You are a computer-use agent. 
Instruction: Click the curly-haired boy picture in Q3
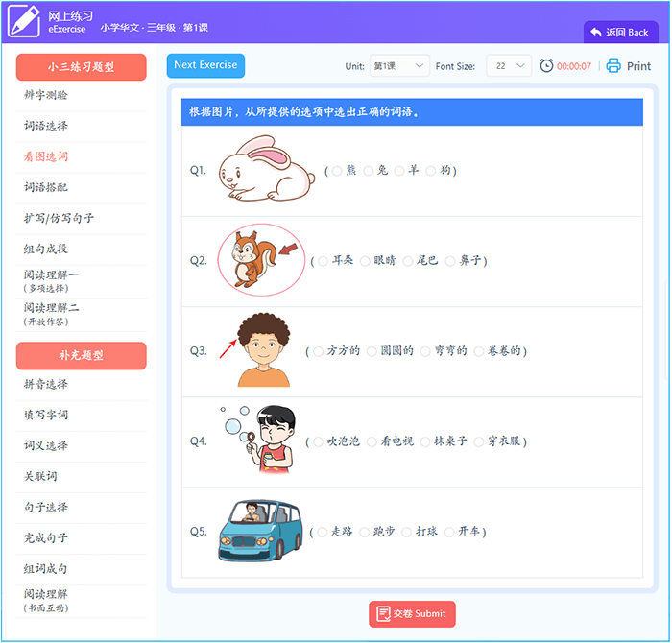(262, 350)
